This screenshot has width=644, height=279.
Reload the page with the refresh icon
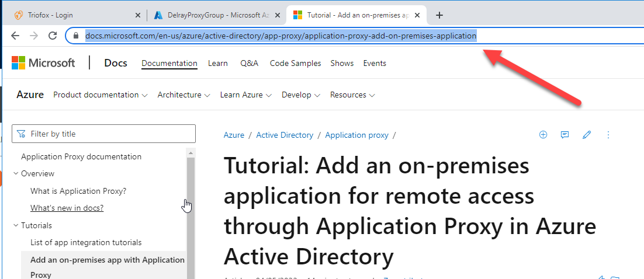(x=52, y=36)
